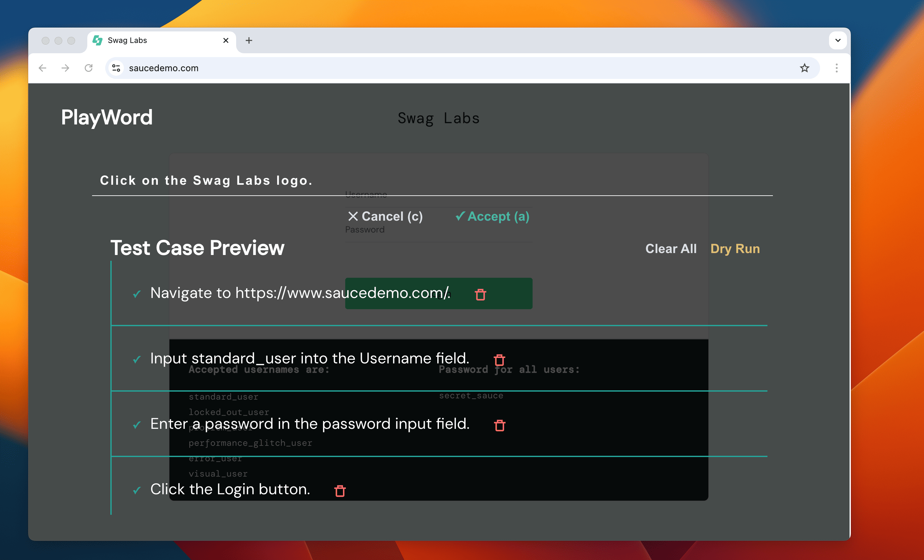The height and width of the screenshot is (560, 924).
Task: Expand the tab search dropdown arrow
Action: [837, 40]
